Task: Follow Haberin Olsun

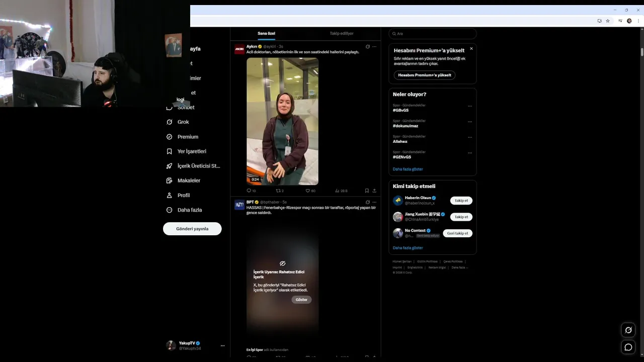Action: click(x=461, y=201)
